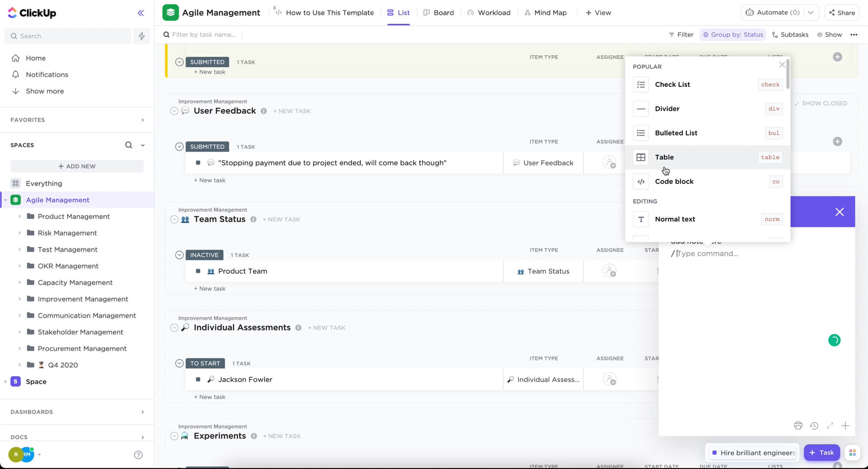
Task: Toggle the Inactive group collapse arrow
Action: pyautogui.click(x=179, y=255)
